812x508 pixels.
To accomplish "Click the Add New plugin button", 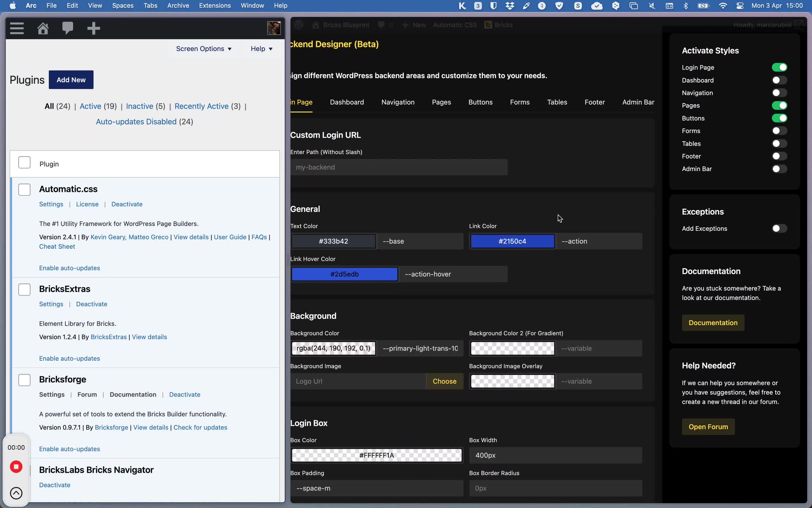I will (x=71, y=80).
